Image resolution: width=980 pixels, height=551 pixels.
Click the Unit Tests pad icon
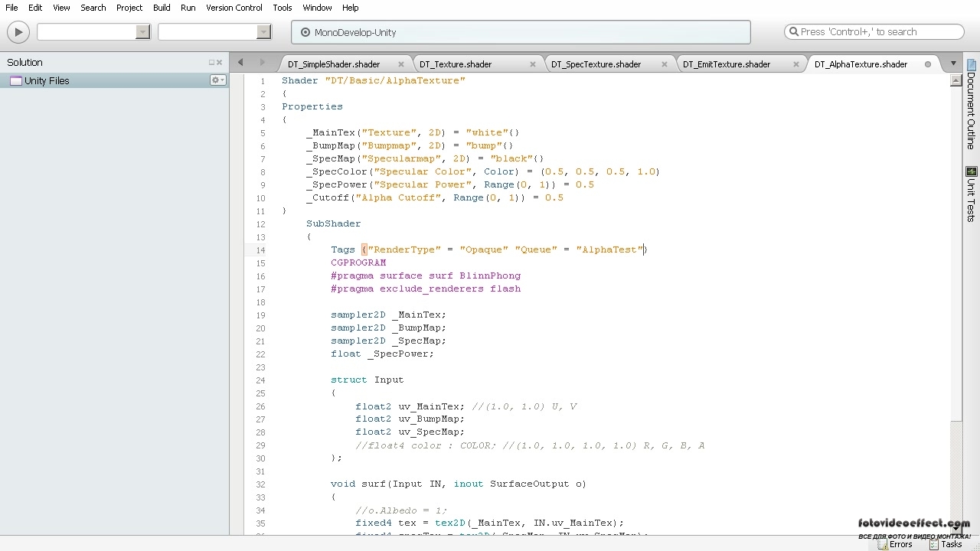coord(971,171)
